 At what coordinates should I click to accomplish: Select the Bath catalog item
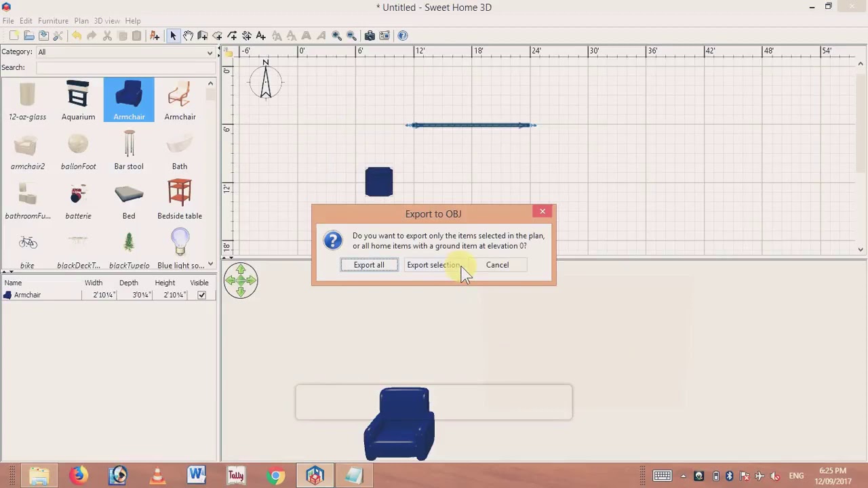tap(180, 149)
